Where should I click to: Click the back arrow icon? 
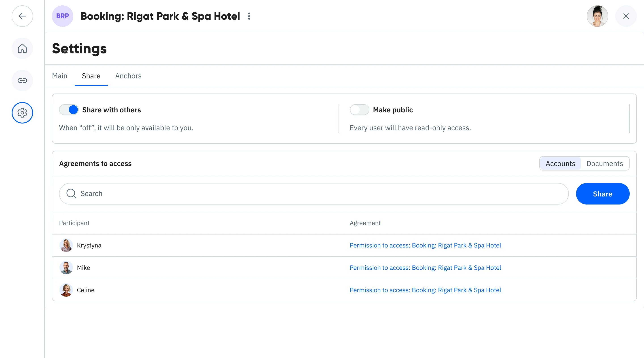22,16
